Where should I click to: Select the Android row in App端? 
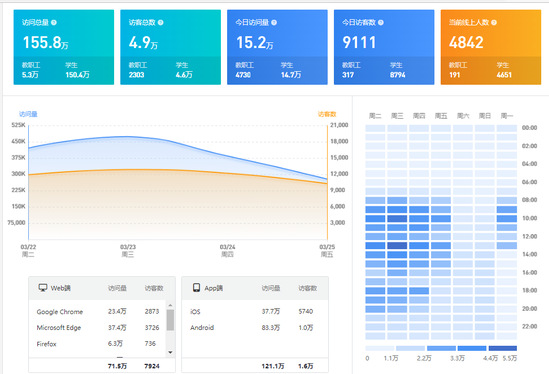tap(255, 327)
